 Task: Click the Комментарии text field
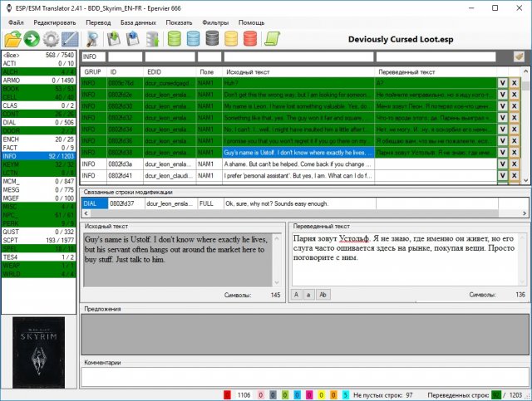pyautogui.click(x=303, y=374)
